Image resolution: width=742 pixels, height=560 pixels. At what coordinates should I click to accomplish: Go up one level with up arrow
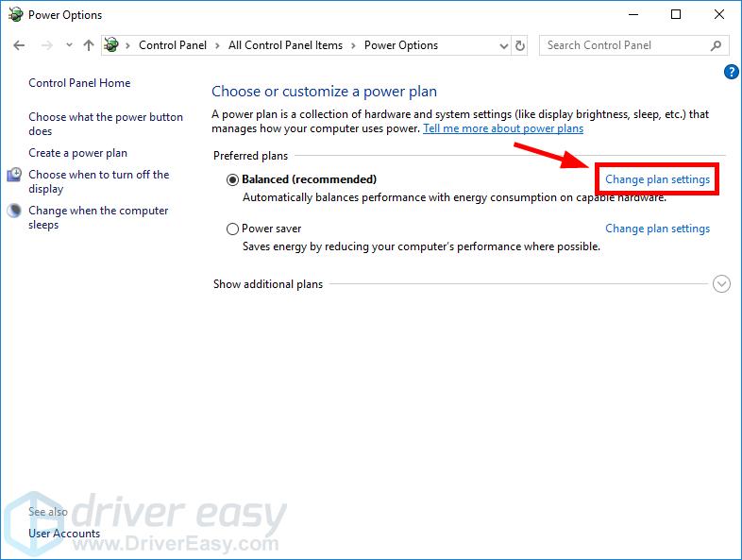(x=89, y=45)
